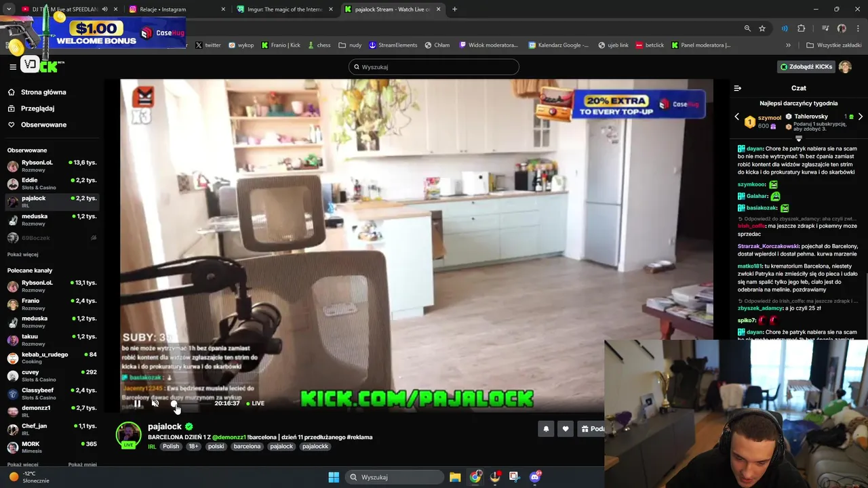This screenshot has height=488, width=868.
Task: Bookmark this page with the star
Action: coord(762,28)
